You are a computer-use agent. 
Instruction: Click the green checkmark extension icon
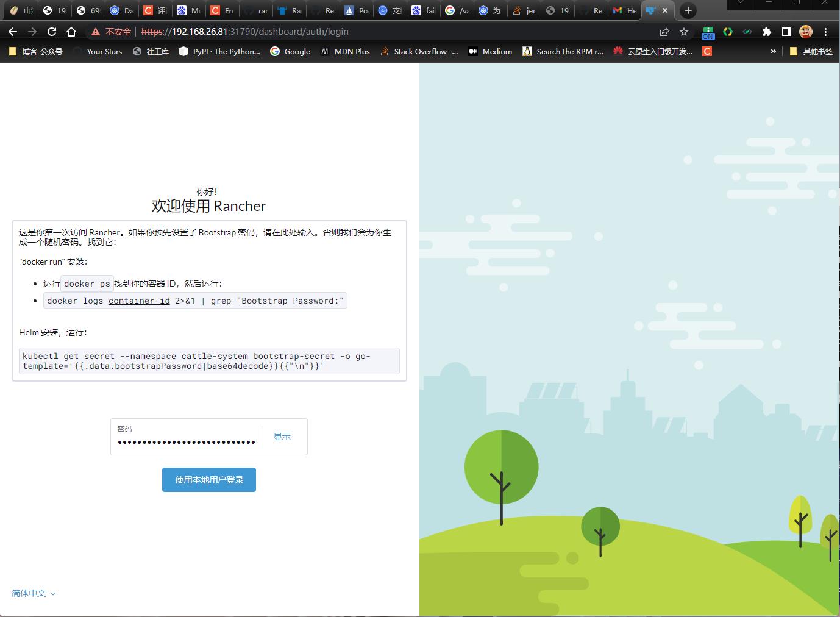coord(747,32)
